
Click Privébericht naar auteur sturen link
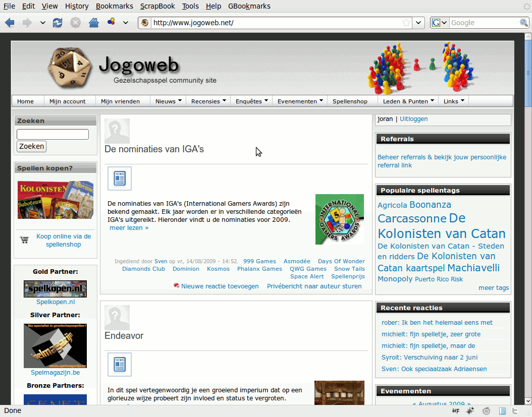point(314,286)
